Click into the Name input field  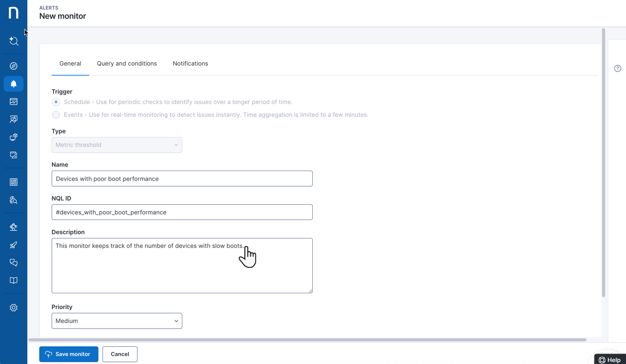coord(182,179)
